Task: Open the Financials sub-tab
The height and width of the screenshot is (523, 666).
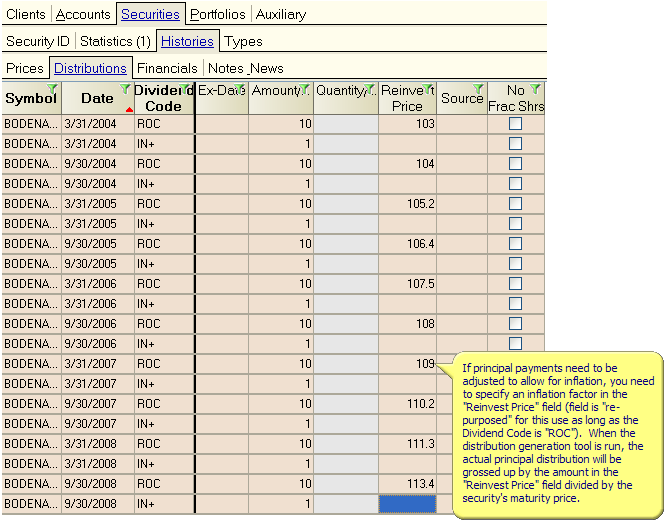Action: pyautogui.click(x=167, y=68)
